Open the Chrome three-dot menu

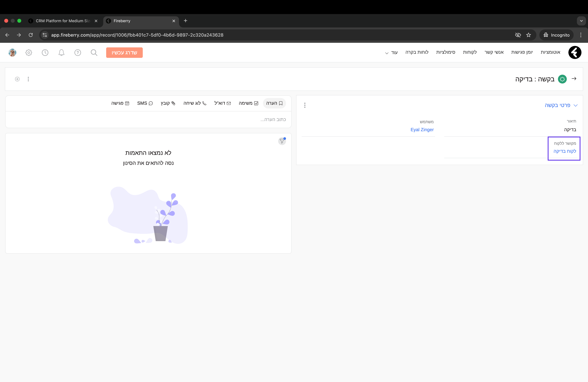[581, 35]
